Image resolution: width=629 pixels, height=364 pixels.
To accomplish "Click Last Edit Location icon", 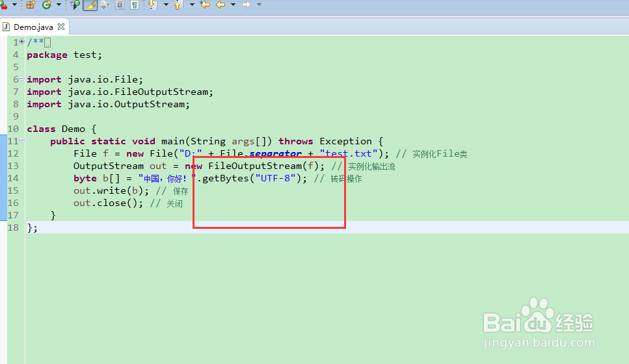I will pyautogui.click(x=205, y=5).
